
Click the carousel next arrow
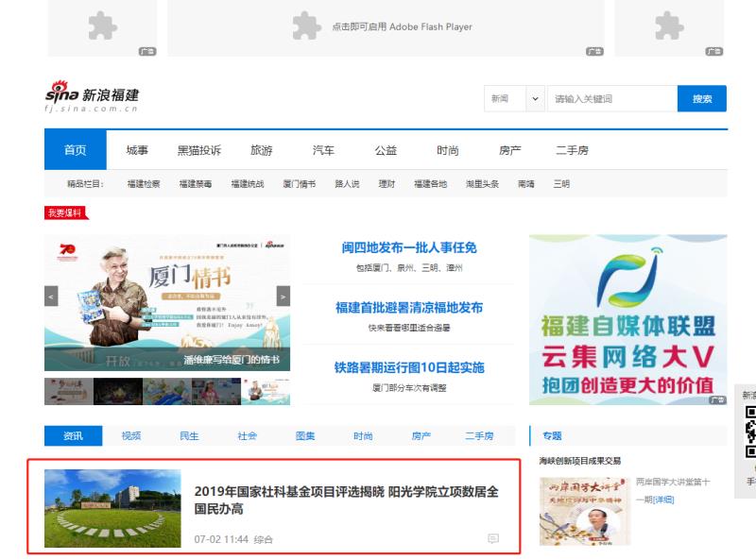(x=283, y=297)
